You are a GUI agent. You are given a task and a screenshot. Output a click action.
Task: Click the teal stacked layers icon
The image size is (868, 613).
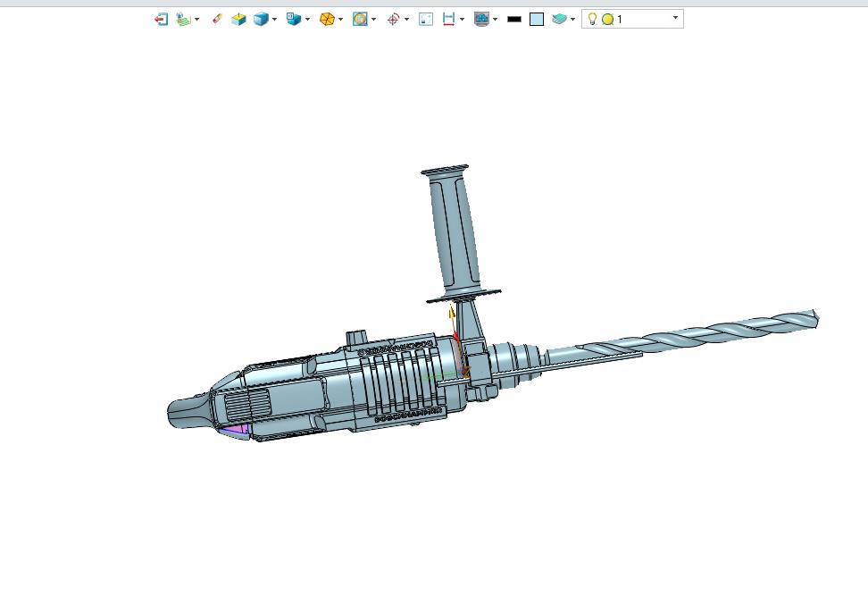coord(559,20)
